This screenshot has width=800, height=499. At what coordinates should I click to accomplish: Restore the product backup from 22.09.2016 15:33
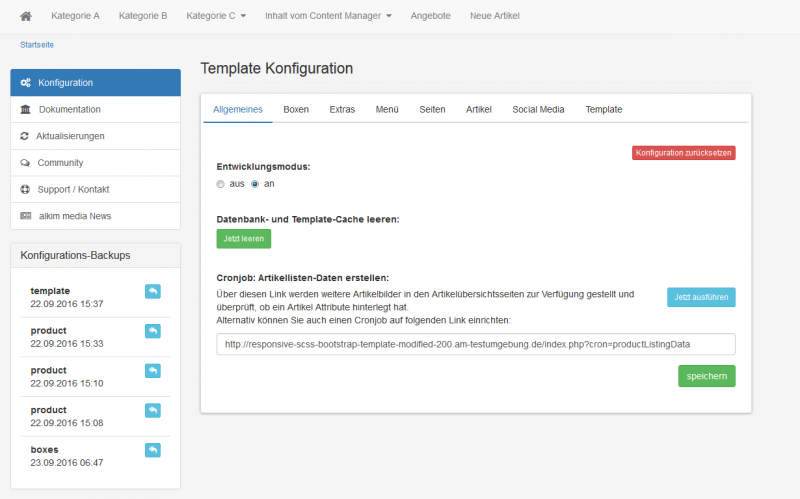(x=153, y=331)
